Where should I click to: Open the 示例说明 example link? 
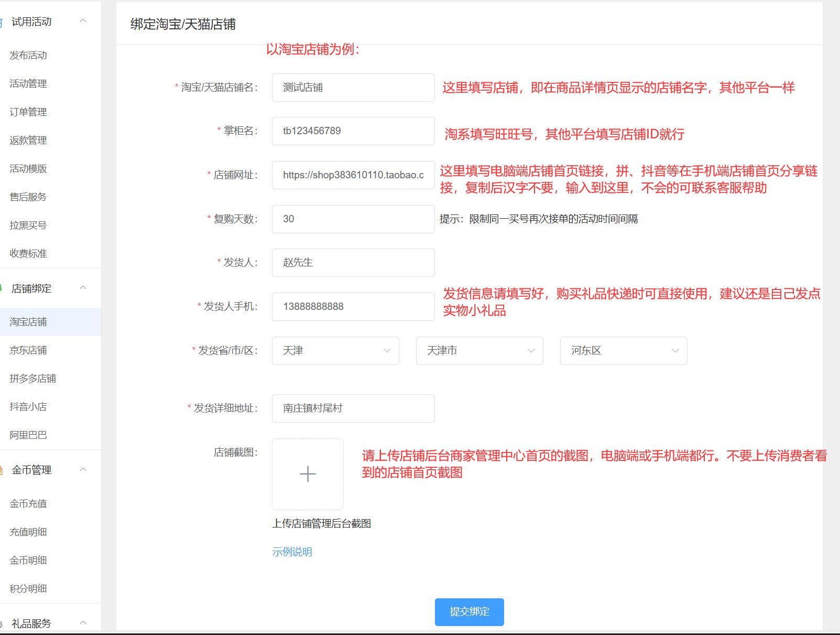point(292,552)
